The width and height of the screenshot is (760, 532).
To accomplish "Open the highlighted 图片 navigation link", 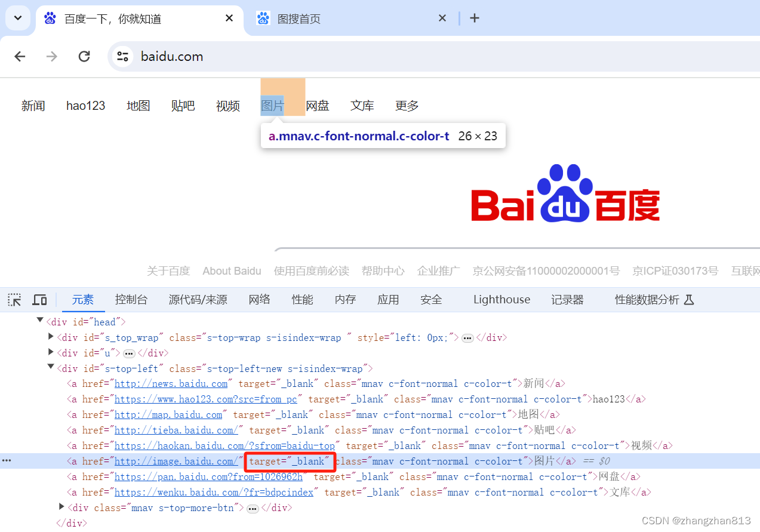I will (x=272, y=106).
